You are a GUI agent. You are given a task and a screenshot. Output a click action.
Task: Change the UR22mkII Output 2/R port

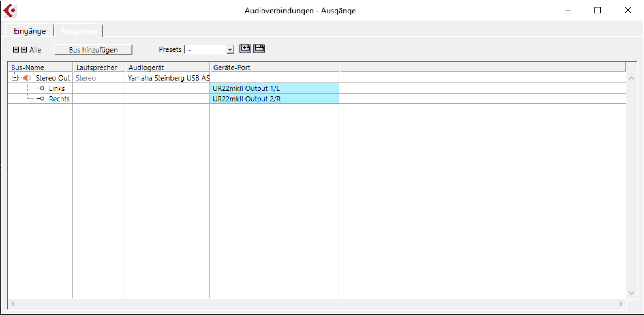274,99
